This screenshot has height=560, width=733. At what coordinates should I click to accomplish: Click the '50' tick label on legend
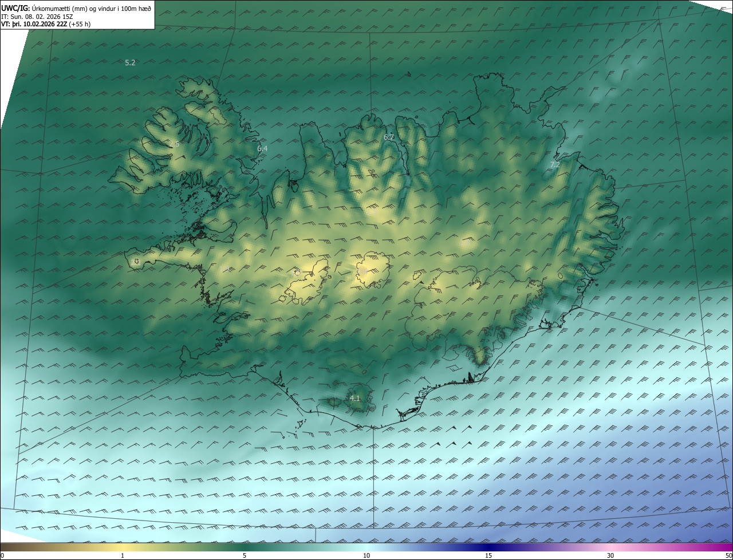click(x=728, y=556)
